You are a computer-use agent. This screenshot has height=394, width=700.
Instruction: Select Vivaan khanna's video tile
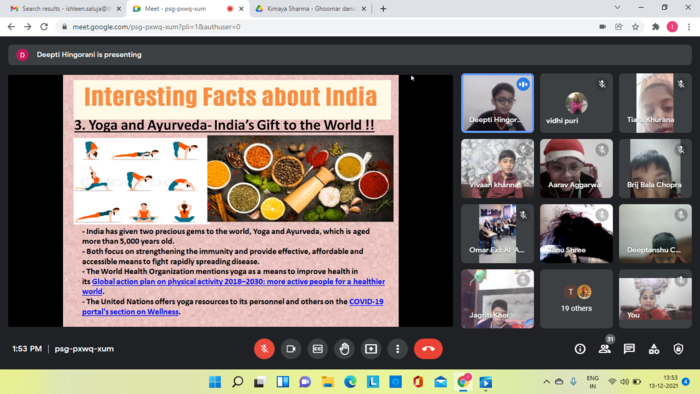tap(497, 168)
